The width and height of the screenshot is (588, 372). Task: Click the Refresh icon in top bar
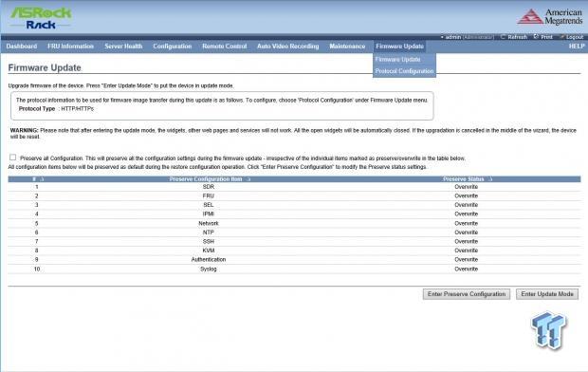[x=503, y=37]
